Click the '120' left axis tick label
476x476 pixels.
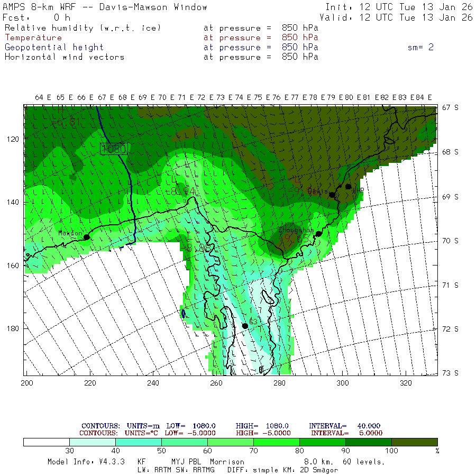pyautogui.click(x=13, y=139)
